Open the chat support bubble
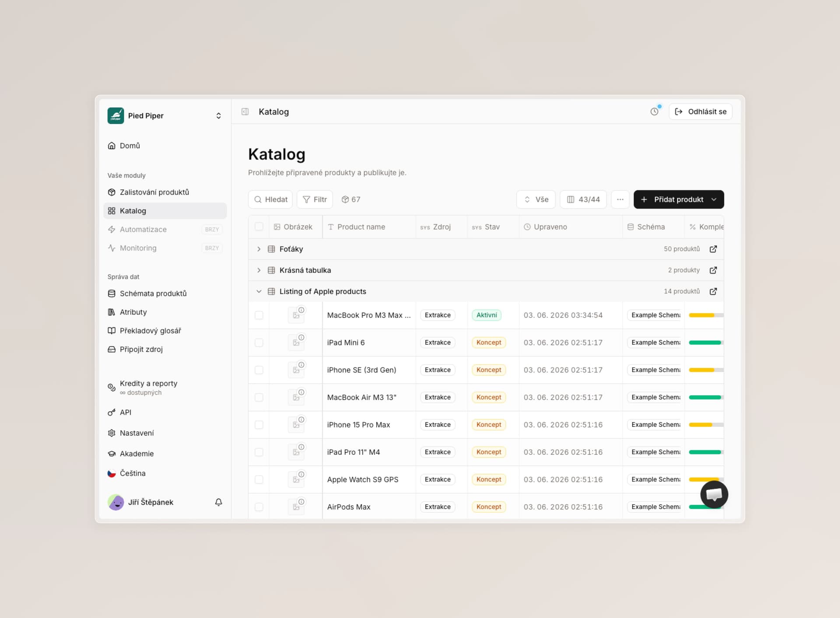Image resolution: width=840 pixels, height=618 pixels. pos(714,495)
